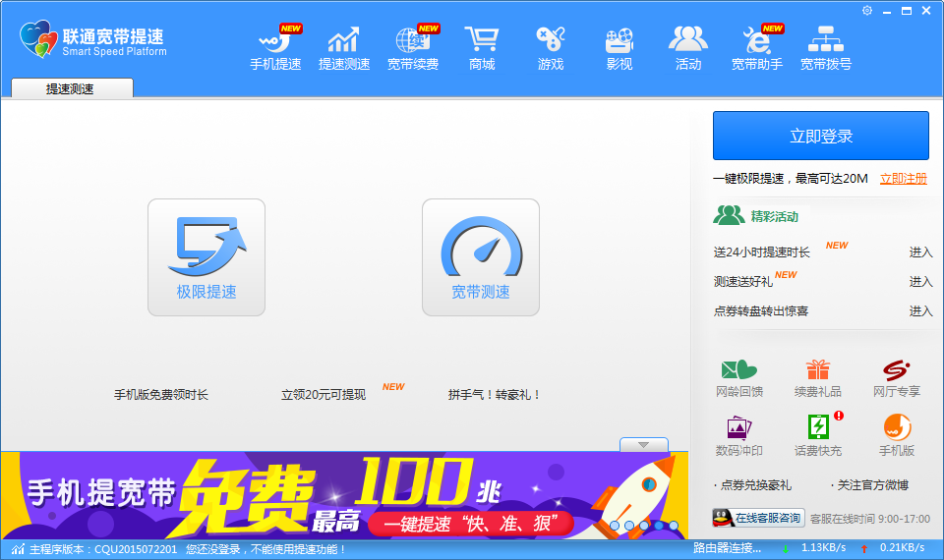Open the 活动 toolbar item
The width and height of the screenshot is (944, 560).
click(x=688, y=48)
